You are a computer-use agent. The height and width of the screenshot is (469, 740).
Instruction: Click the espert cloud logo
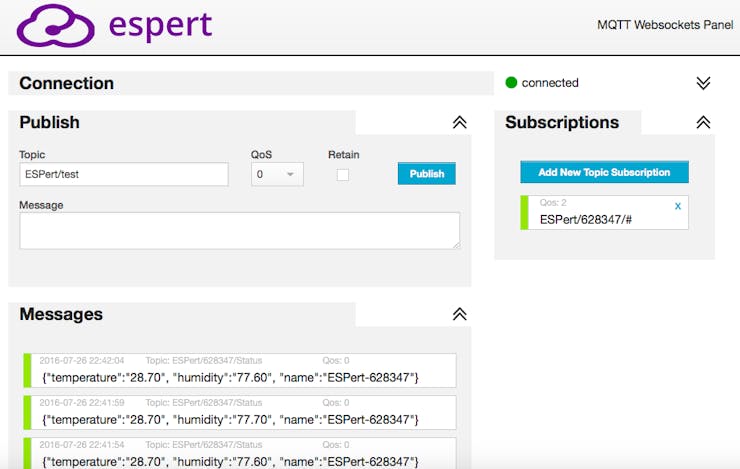tap(55, 25)
